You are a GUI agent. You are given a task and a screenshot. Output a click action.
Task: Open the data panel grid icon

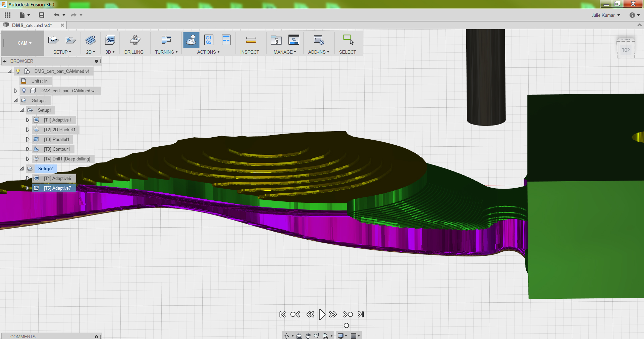(x=7, y=15)
